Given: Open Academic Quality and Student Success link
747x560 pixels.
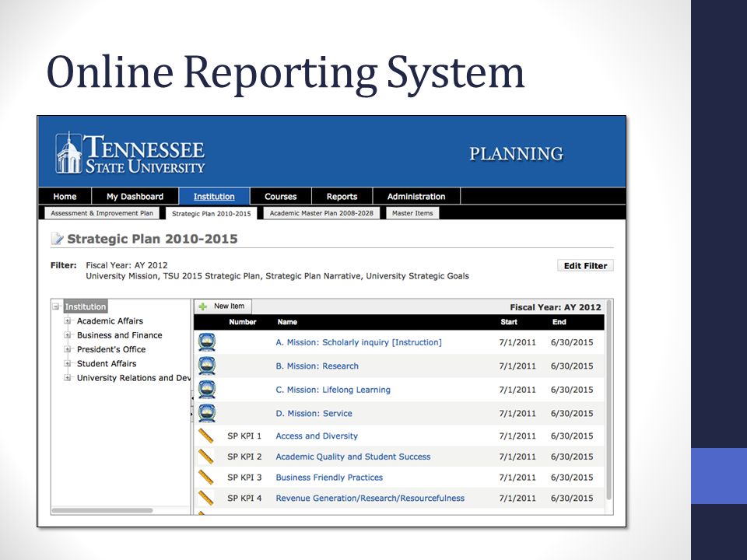Looking at the screenshot, I should (x=353, y=457).
